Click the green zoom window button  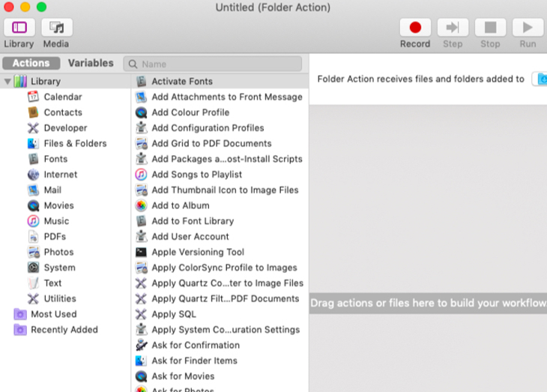[41, 7]
